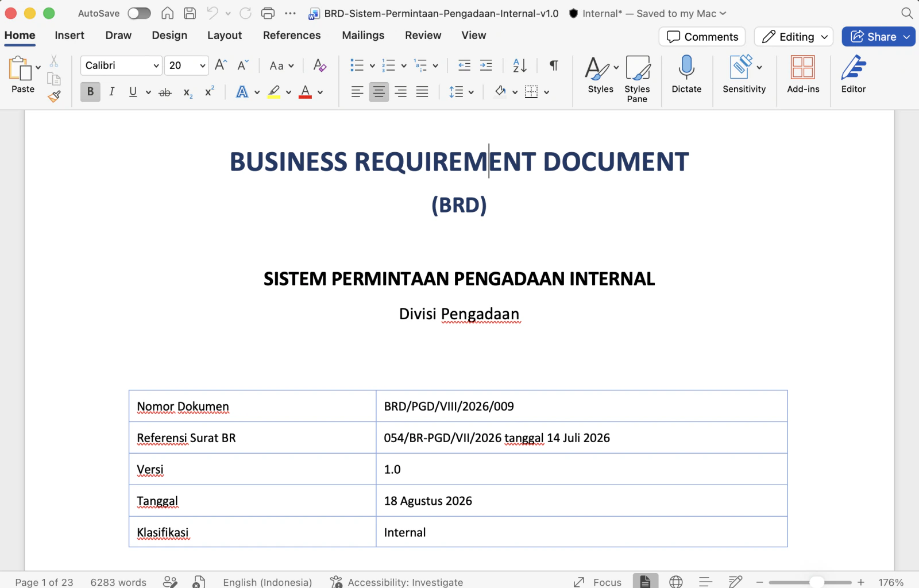The width and height of the screenshot is (919, 588).
Task: Apply Text Effects stylized A
Action: click(x=242, y=92)
